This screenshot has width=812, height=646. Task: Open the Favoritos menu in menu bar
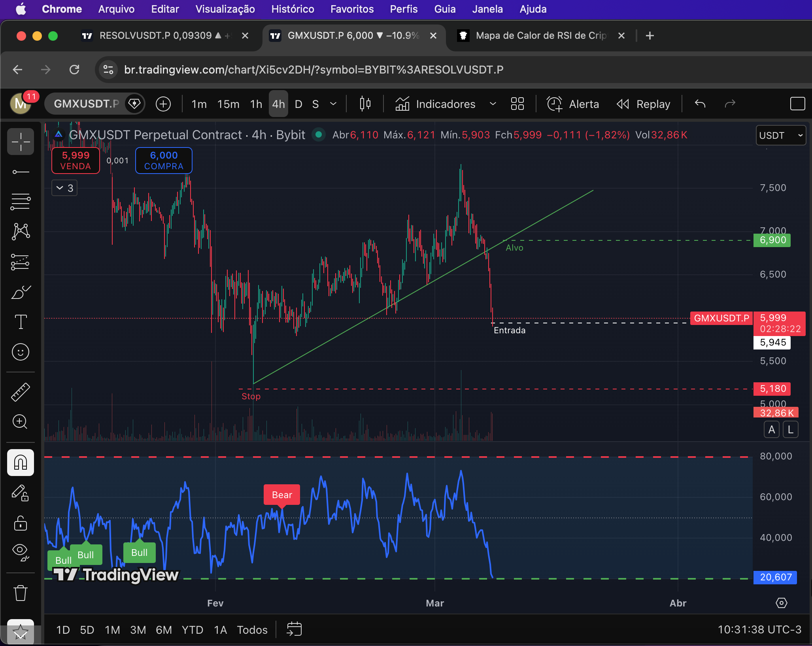(352, 9)
